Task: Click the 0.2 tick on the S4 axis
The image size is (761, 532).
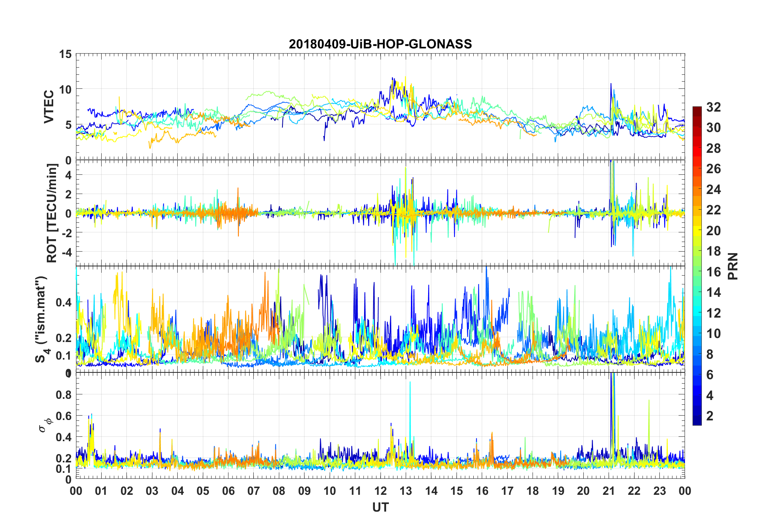Action: click(64, 338)
